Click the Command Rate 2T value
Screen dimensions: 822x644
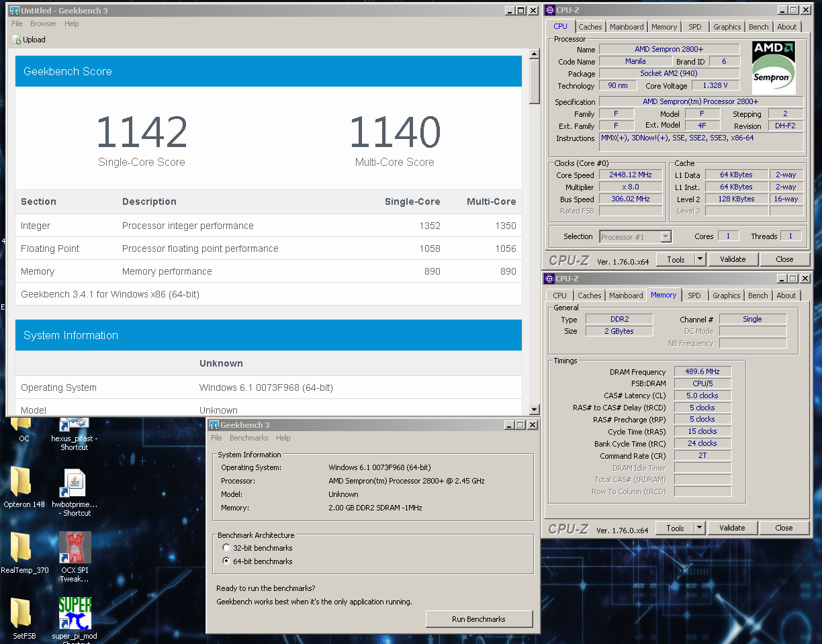pyautogui.click(x=703, y=455)
